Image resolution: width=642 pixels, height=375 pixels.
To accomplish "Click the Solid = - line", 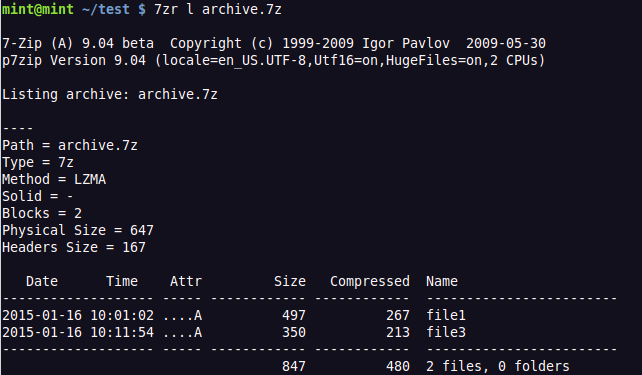I will (38, 197).
